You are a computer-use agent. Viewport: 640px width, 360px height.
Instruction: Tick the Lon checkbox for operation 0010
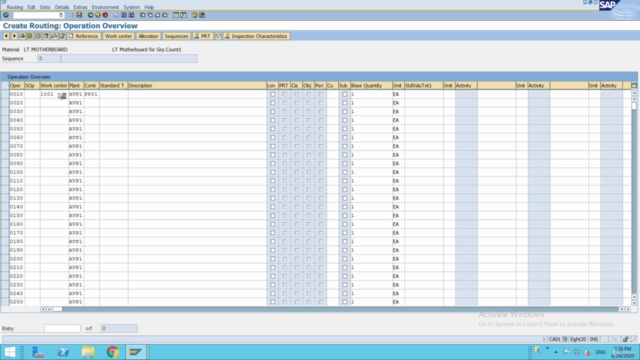[x=273, y=94]
